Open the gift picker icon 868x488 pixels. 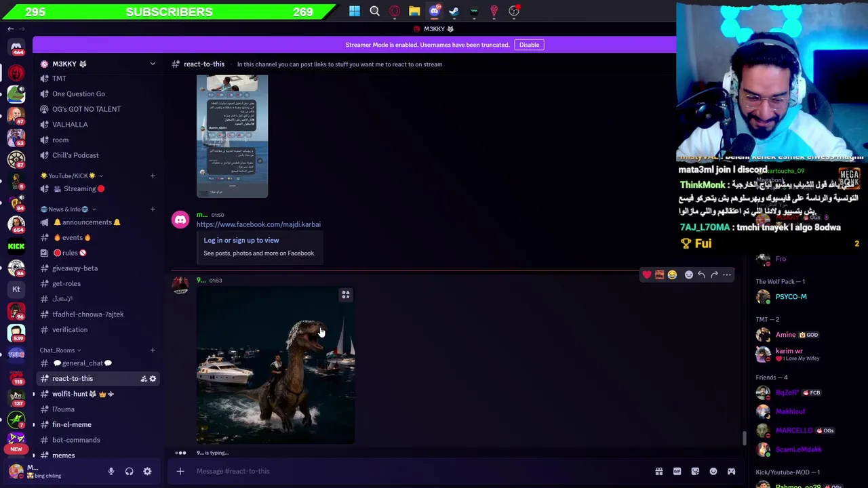coord(658,471)
